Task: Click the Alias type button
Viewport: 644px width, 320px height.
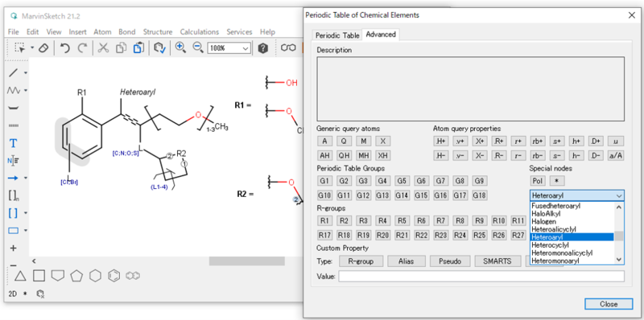Action: tap(407, 261)
